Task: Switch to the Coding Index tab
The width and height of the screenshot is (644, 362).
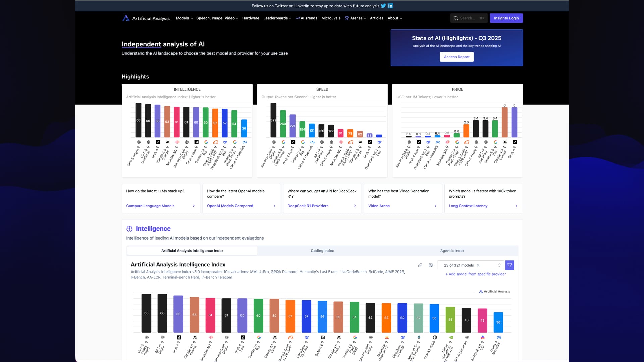Action: [x=322, y=251]
